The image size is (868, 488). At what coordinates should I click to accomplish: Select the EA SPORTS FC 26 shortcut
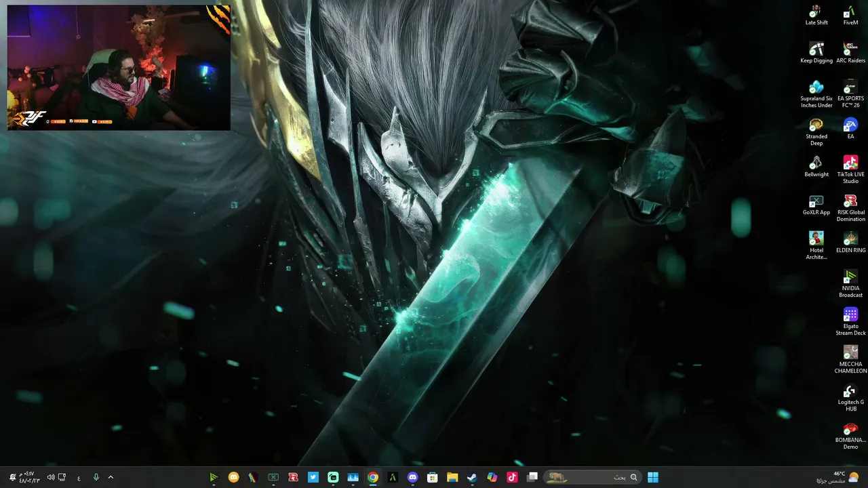click(850, 94)
